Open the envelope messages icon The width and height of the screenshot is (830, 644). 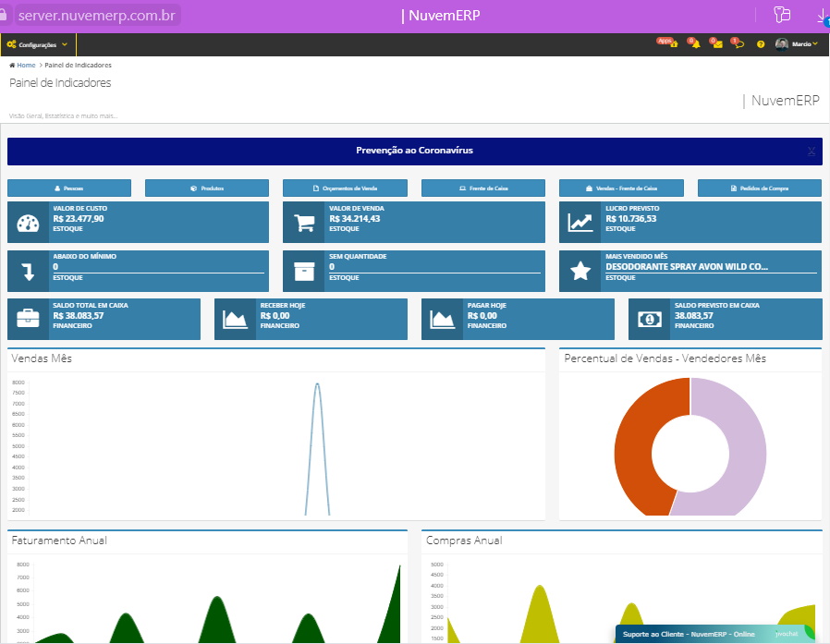tap(718, 44)
